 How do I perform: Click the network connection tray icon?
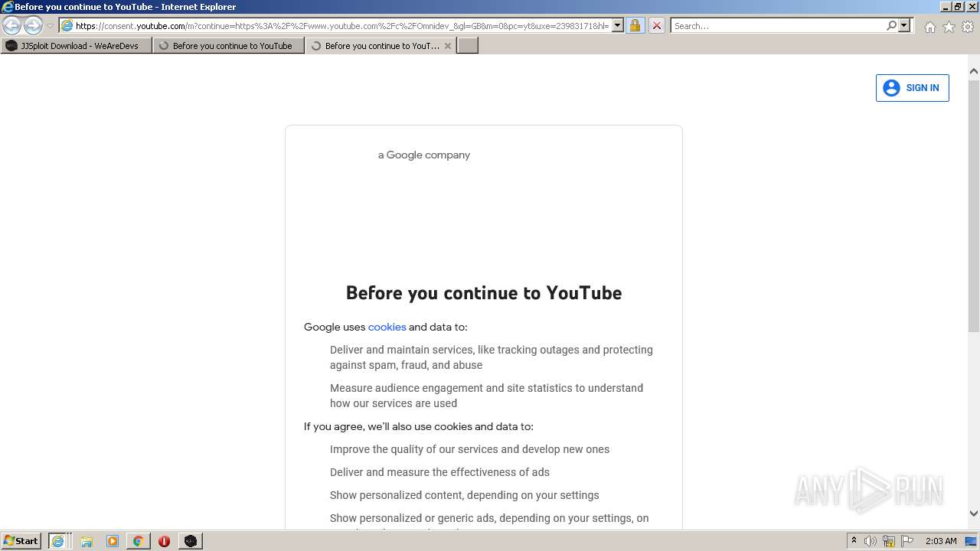(889, 541)
